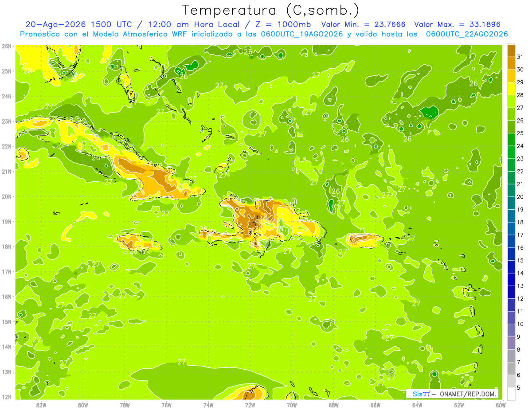The image size is (532, 411).
Task: Select the gray swatch between 6 and 7
Action: (x=511, y=368)
